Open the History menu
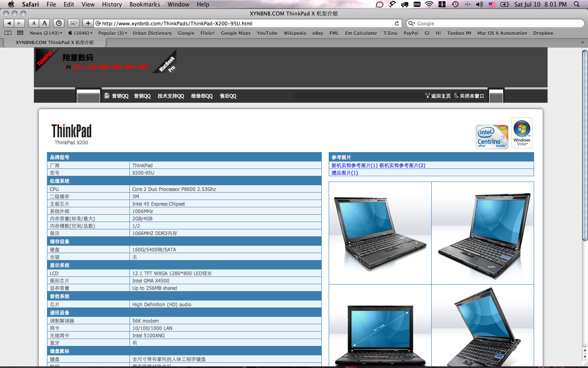The width and height of the screenshot is (588, 368). 112,4
